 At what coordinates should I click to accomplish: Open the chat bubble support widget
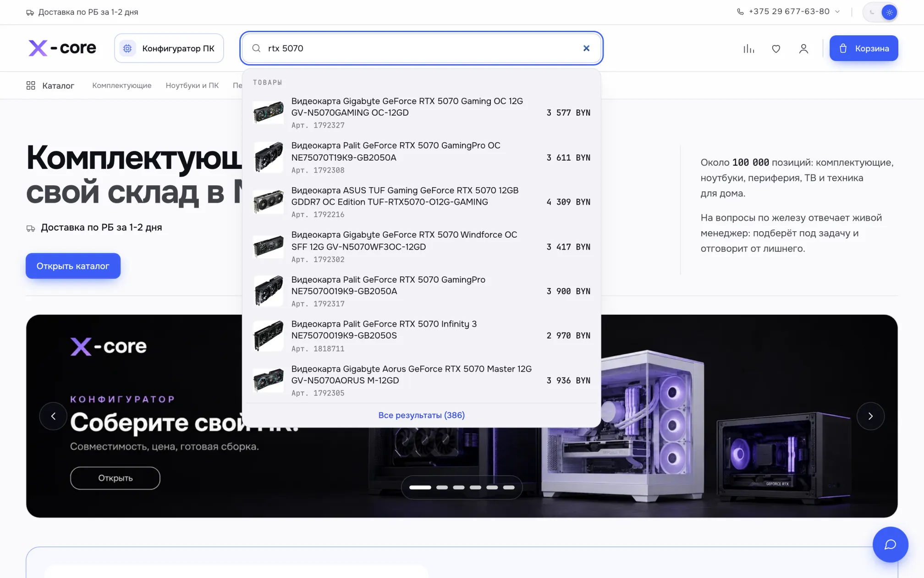(890, 545)
